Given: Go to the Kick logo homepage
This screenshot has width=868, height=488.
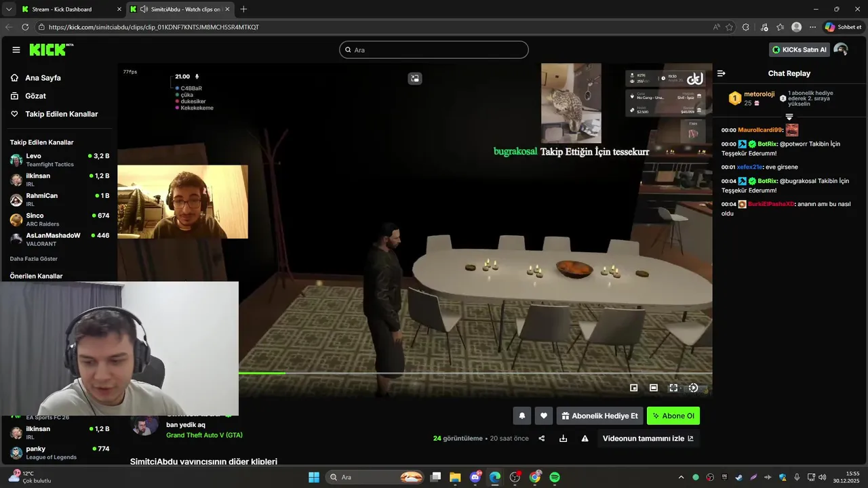Looking at the screenshot, I should point(51,49).
